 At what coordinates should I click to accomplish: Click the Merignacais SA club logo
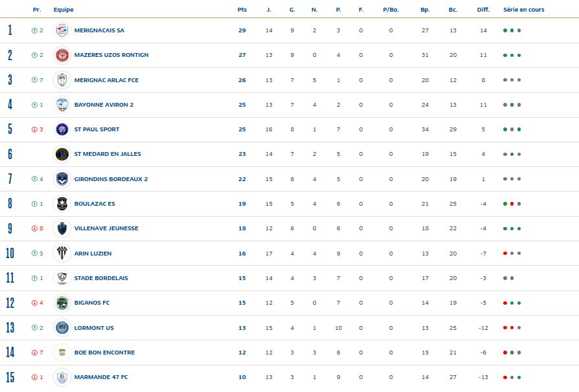tap(62, 30)
